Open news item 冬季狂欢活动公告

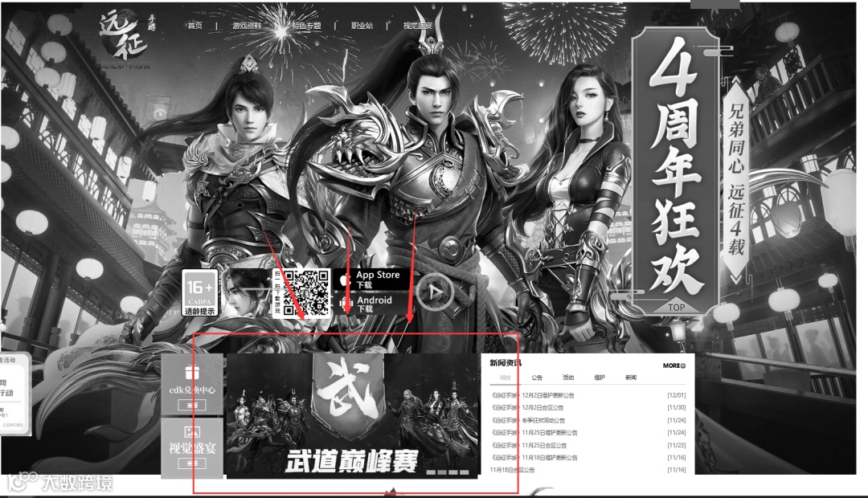click(x=527, y=421)
